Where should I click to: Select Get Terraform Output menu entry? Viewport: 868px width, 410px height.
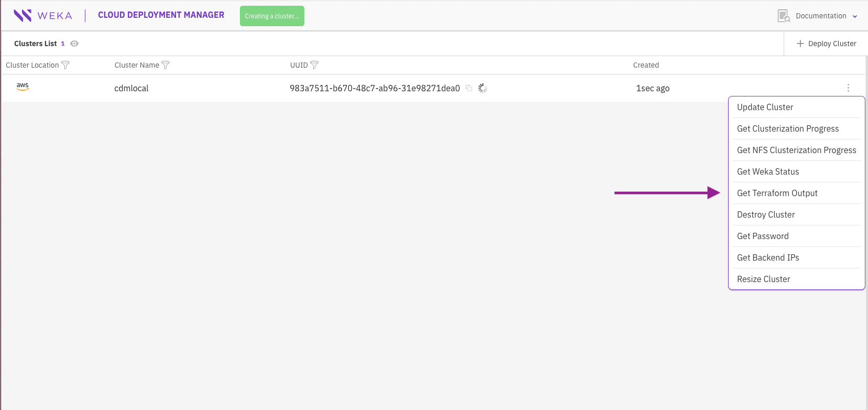pyautogui.click(x=777, y=193)
